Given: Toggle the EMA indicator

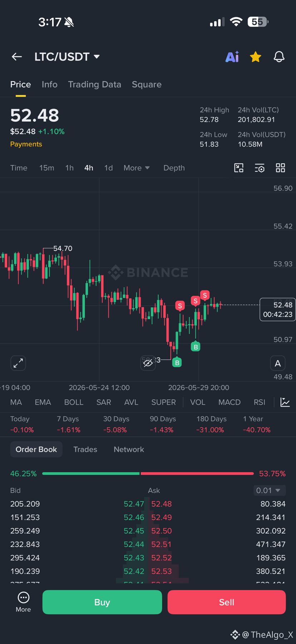Looking at the screenshot, I should point(43,402).
